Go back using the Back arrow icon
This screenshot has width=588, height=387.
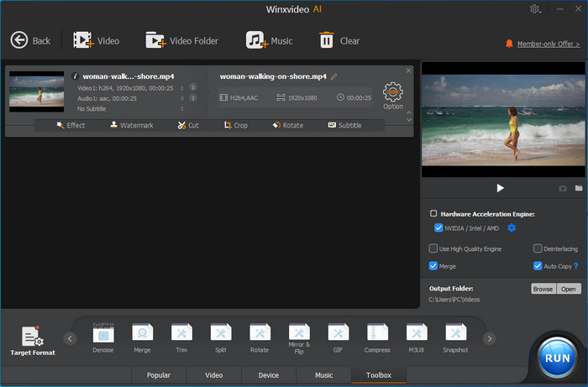tap(19, 40)
